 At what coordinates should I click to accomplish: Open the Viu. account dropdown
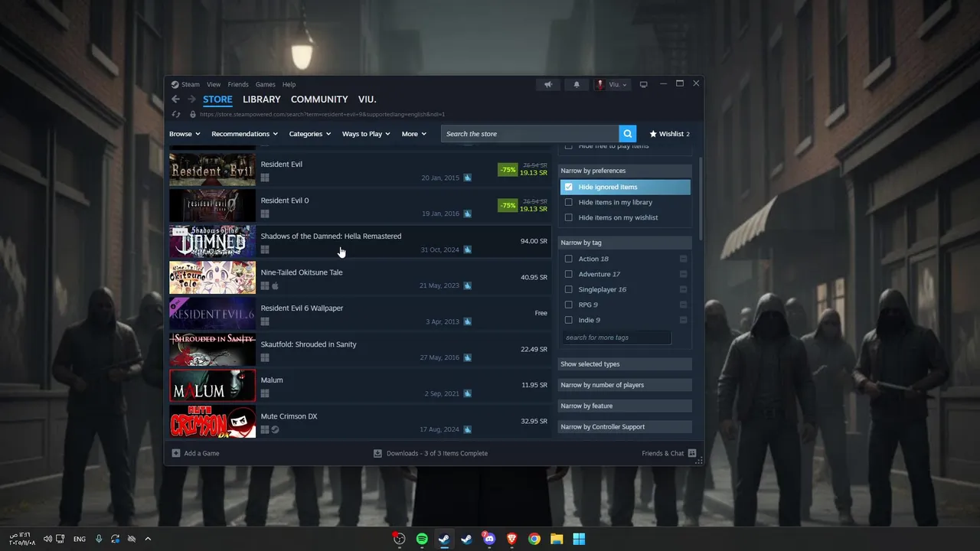click(612, 84)
